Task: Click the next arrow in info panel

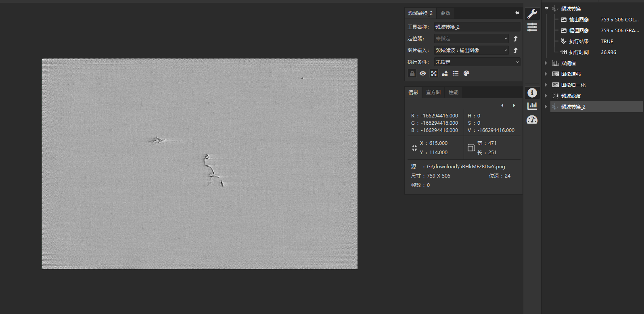Action: 514,105
